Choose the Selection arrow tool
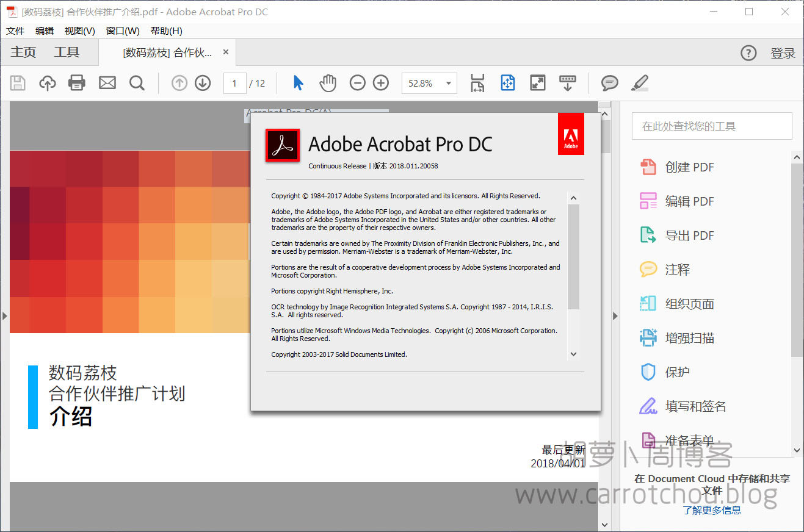This screenshot has height=532, width=804. pos(298,83)
